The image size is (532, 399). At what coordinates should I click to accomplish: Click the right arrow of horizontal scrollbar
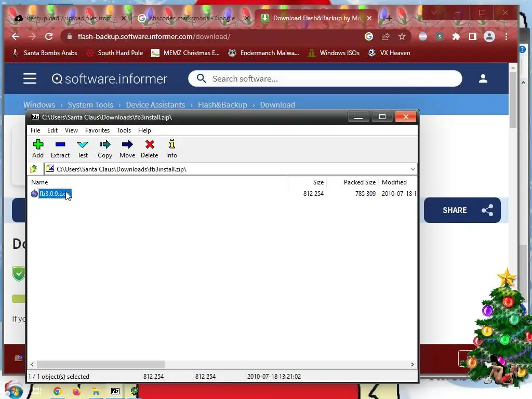(x=412, y=364)
